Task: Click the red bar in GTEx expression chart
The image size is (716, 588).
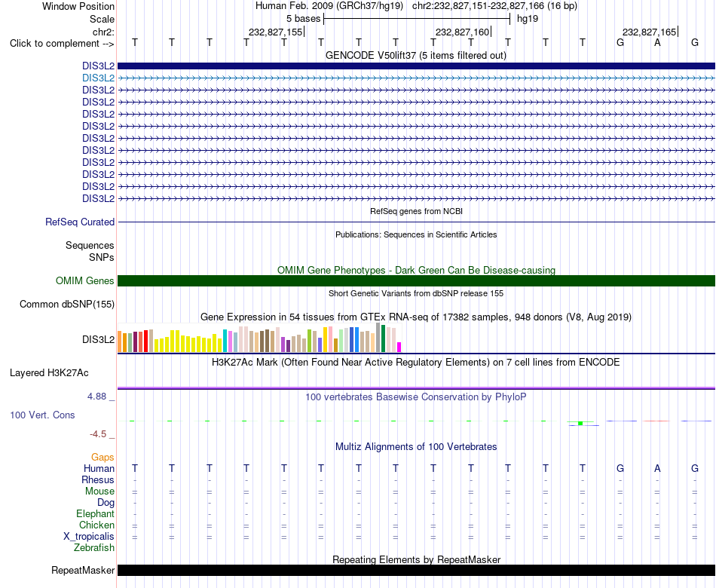Action: tap(145, 341)
